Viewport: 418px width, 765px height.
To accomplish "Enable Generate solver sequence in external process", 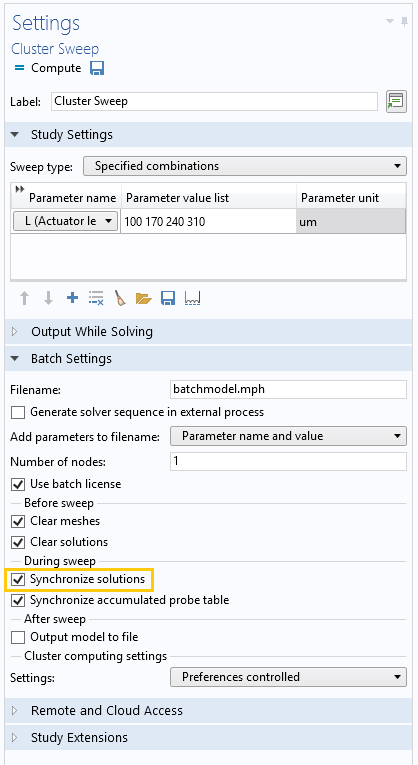I will 18,413.
